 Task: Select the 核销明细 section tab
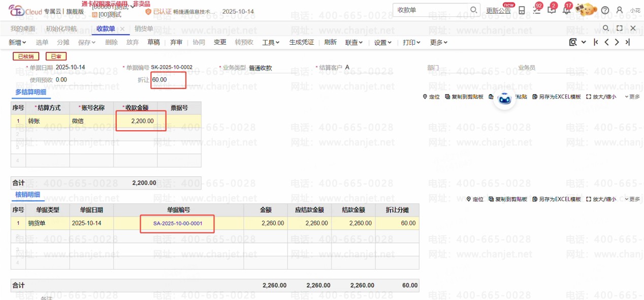point(27,194)
